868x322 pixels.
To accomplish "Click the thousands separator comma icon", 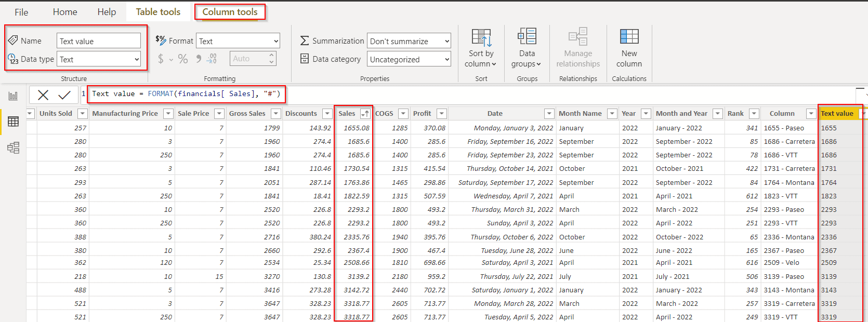I will click(199, 59).
